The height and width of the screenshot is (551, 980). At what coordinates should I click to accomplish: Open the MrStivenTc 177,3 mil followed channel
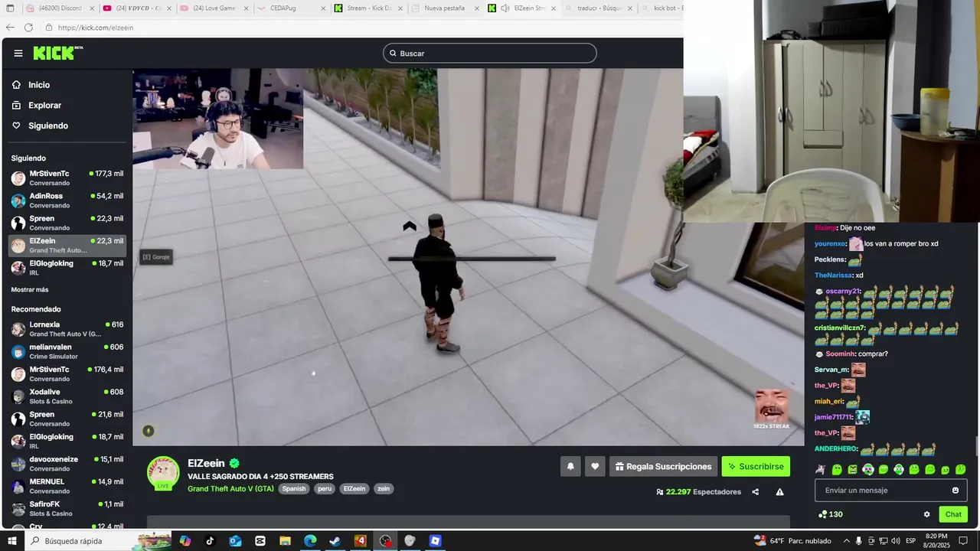coord(67,178)
